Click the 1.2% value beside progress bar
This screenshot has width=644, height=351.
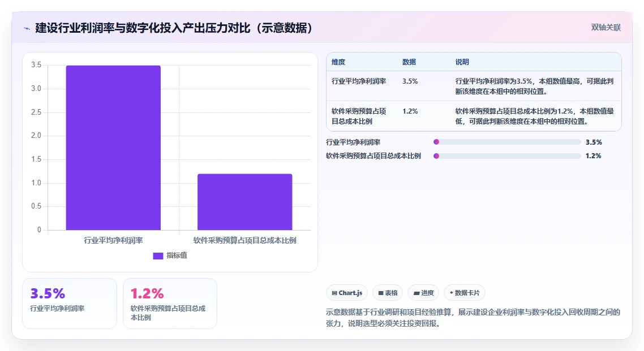(x=594, y=156)
